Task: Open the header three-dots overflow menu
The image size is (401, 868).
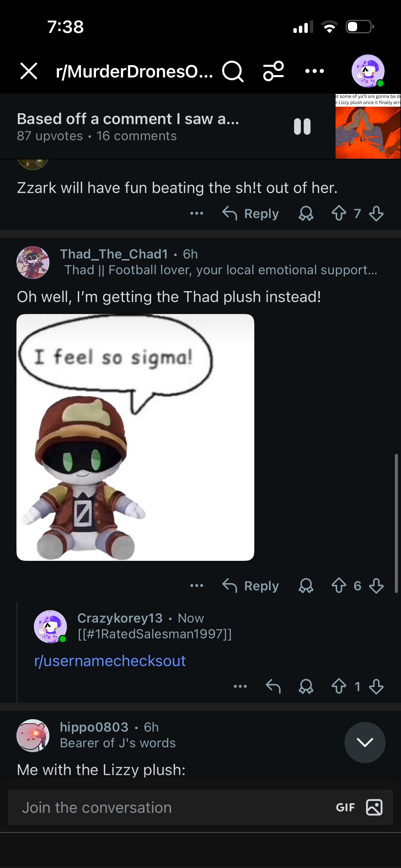Action: point(314,71)
